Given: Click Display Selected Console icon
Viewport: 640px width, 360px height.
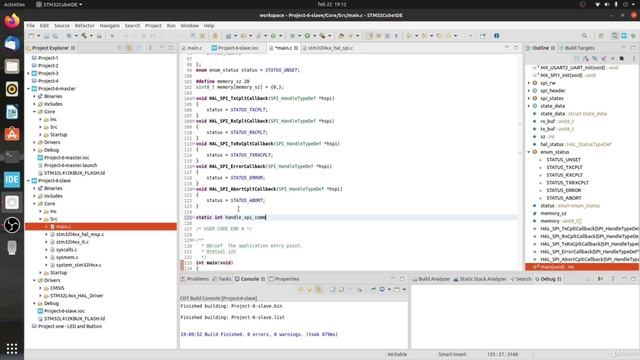Looking at the screenshot, I should [x=382, y=289].
